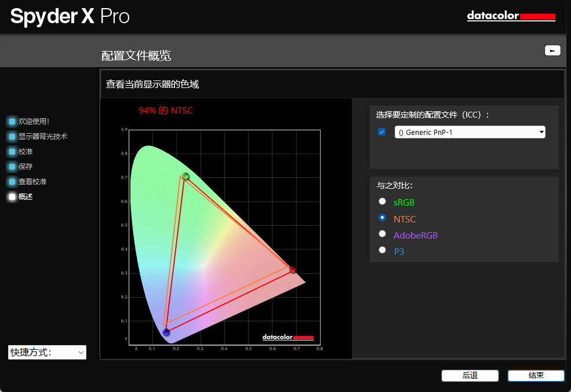Click the 欢迎使用! step indicator icon
Image resolution: width=571 pixels, height=392 pixels.
(x=12, y=121)
